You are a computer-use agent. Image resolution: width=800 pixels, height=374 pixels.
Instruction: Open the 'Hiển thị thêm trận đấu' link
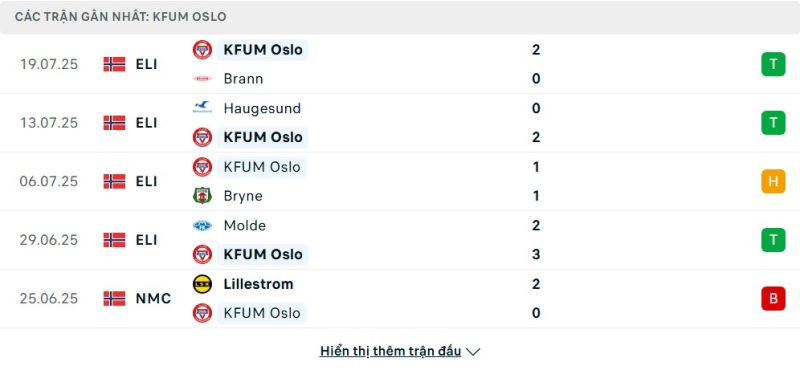[x=390, y=351]
